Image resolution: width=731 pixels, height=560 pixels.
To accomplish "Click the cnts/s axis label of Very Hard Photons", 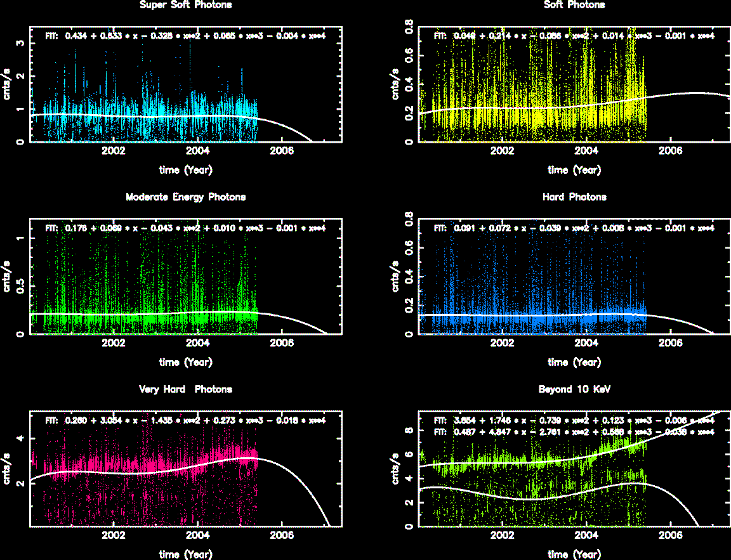I will (8, 469).
